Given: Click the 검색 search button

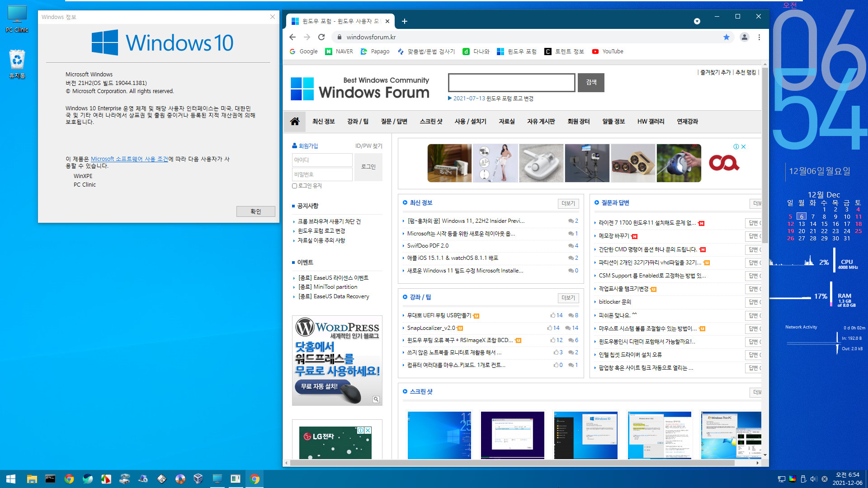Looking at the screenshot, I should pyautogui.click(x=591, y=82).
